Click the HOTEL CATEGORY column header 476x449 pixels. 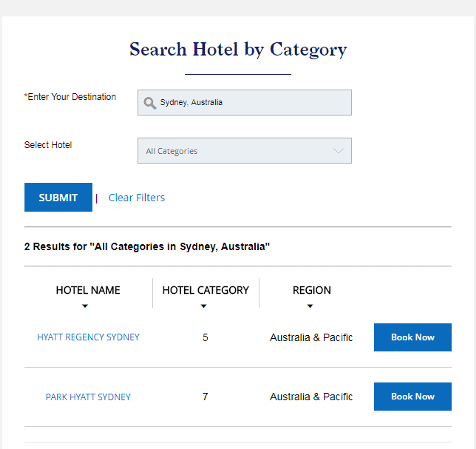pyautogui.click(x=205, y=290)
